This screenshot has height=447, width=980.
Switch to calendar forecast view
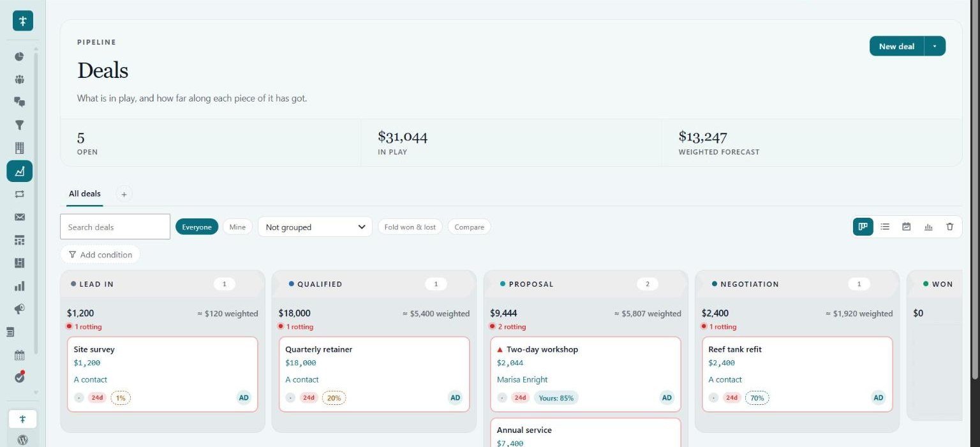(906, 227)
